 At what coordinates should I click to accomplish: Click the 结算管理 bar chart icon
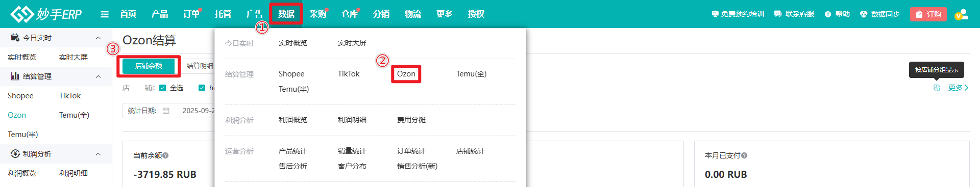15,76
